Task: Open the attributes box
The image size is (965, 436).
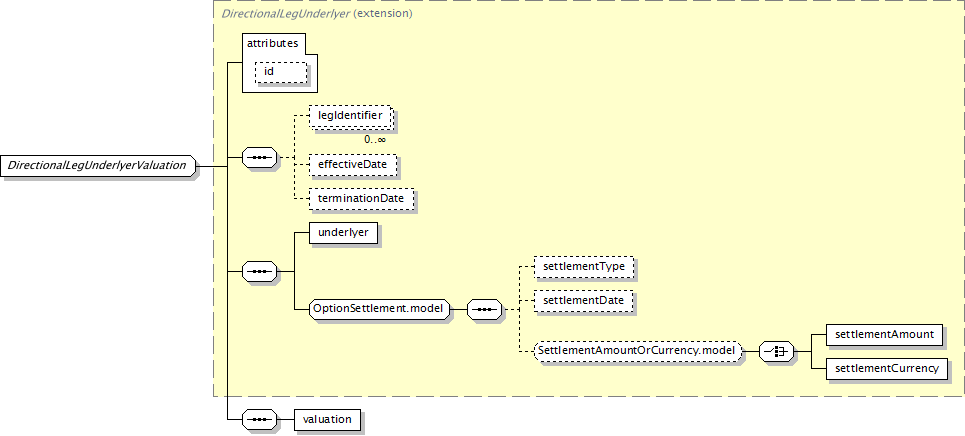Action: point(273,45)
